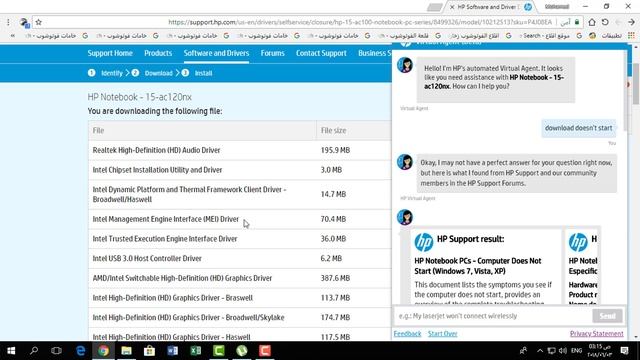
Task: Click the extension icon beside the bookmark star
Action: pyautogui.click(x=24, y=23)
